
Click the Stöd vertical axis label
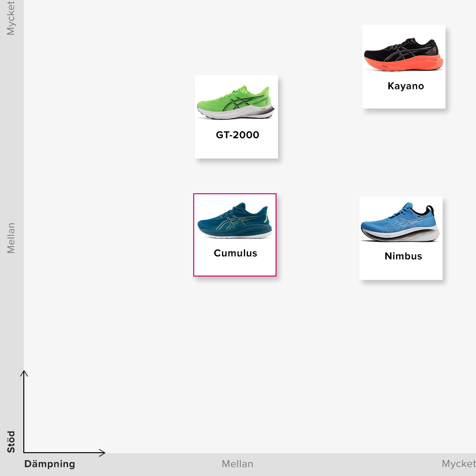[11, 442]
